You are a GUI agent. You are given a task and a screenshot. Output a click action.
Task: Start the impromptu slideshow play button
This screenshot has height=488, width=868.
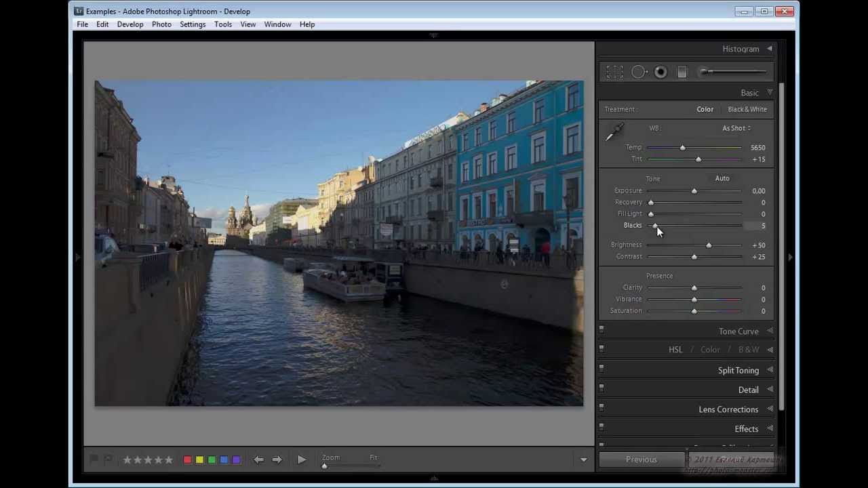302,460
